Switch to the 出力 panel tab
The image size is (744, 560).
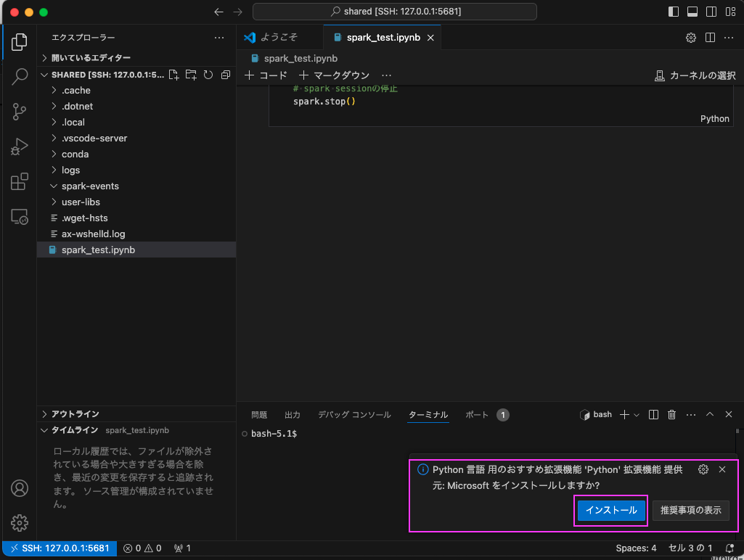[293, 415]
